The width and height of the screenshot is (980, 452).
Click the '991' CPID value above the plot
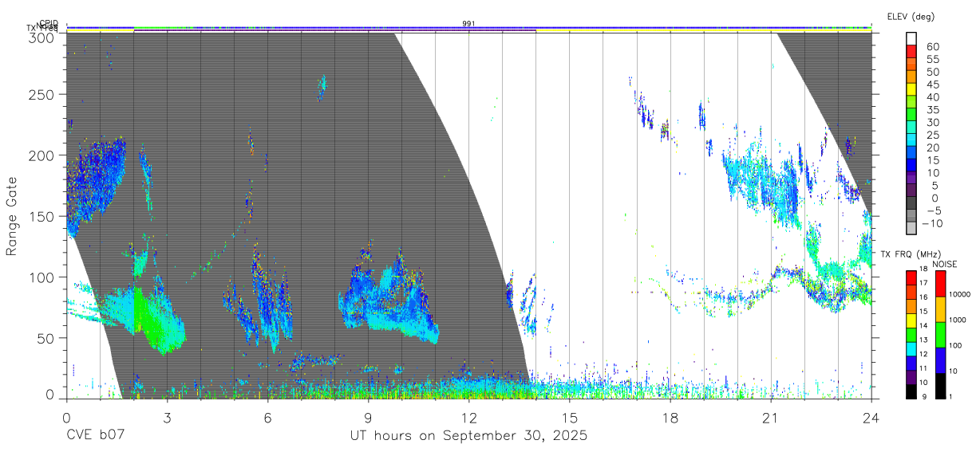tap(469, 24)
